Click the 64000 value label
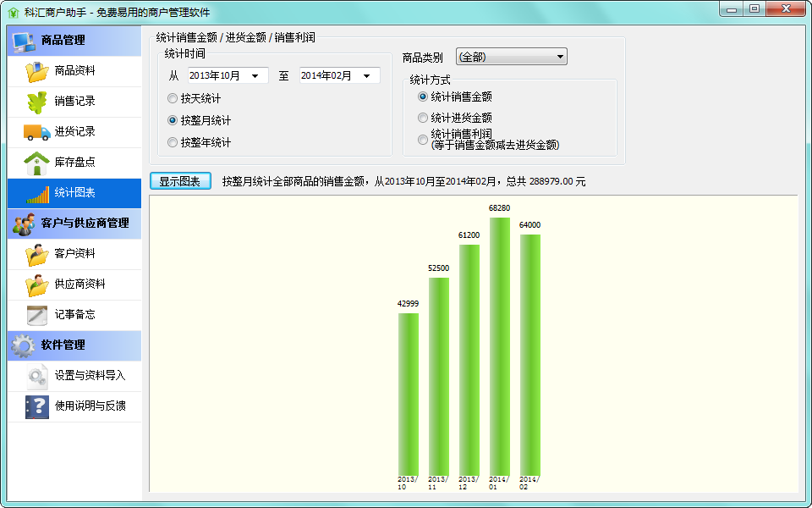Image resolution: width=812 pixels, height=508 pixels. click(529, 225)
